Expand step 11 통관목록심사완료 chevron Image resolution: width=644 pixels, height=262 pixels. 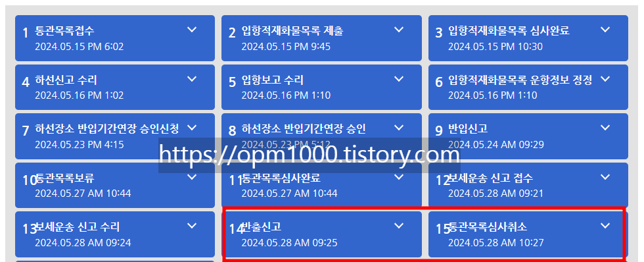point(399,177)
